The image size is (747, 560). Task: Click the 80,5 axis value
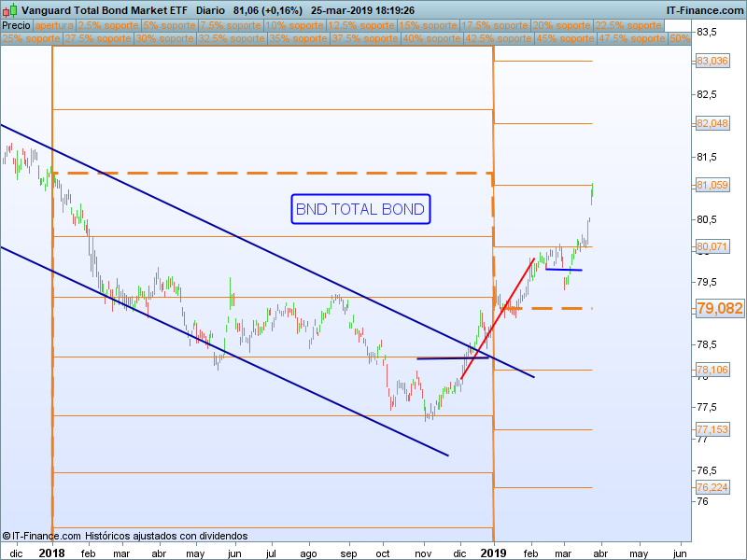tap(707, 219)
